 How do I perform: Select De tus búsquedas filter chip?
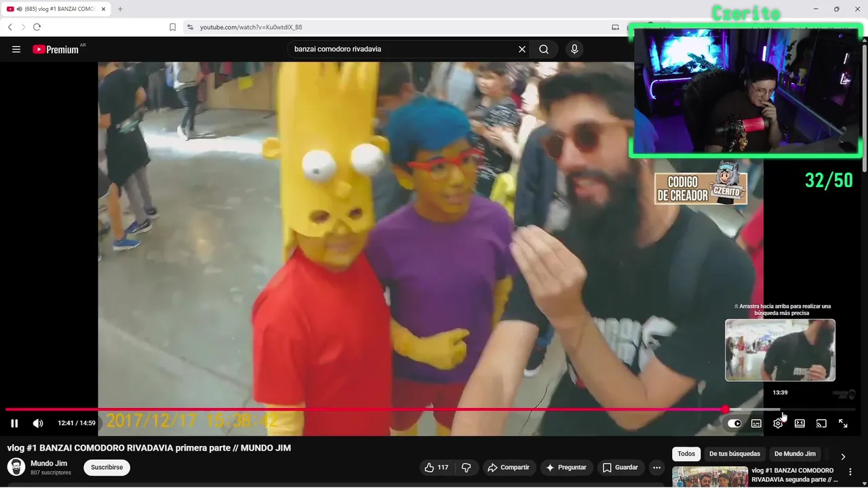pyautogui.click(x=734, y=454)
